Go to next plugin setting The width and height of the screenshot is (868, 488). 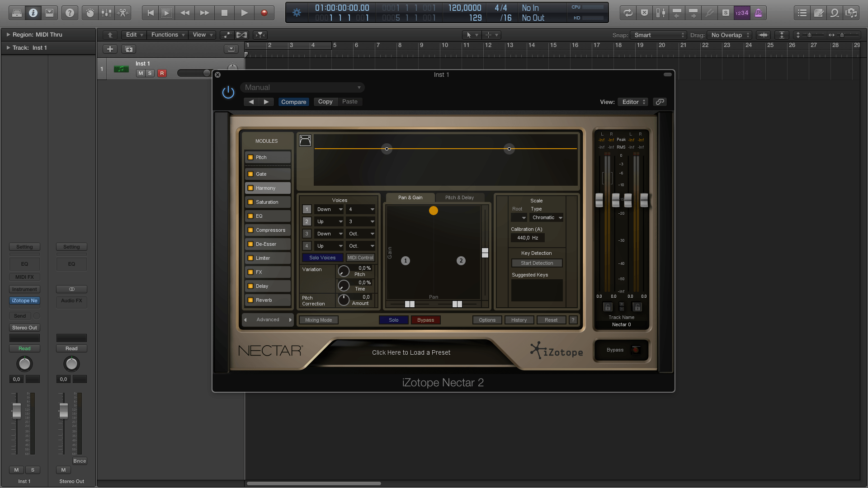click(x=266, y=102)
